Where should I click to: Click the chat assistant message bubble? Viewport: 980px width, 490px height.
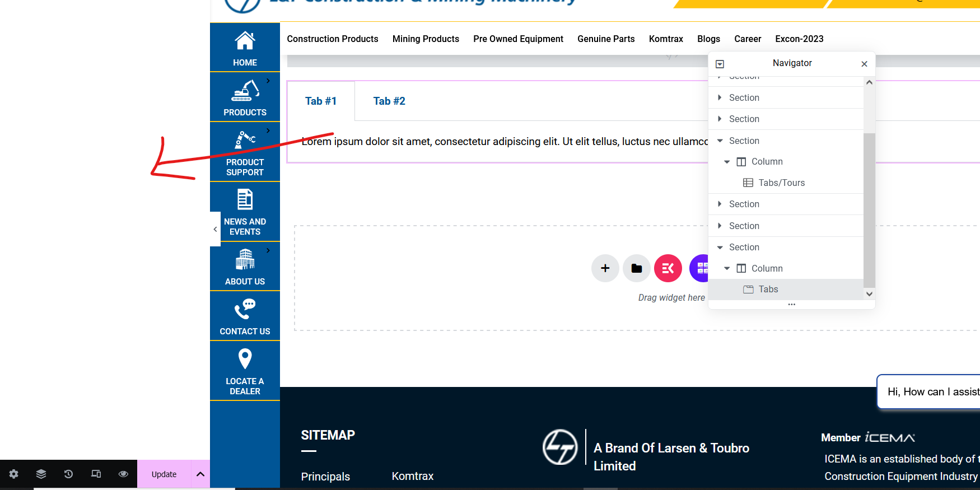click(928, 391)
